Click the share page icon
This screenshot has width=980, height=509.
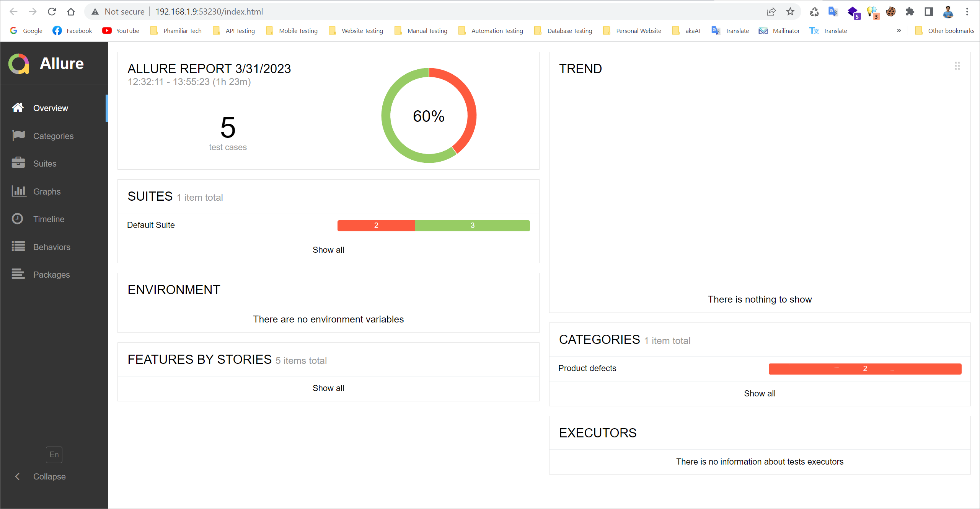click(771, 11)
